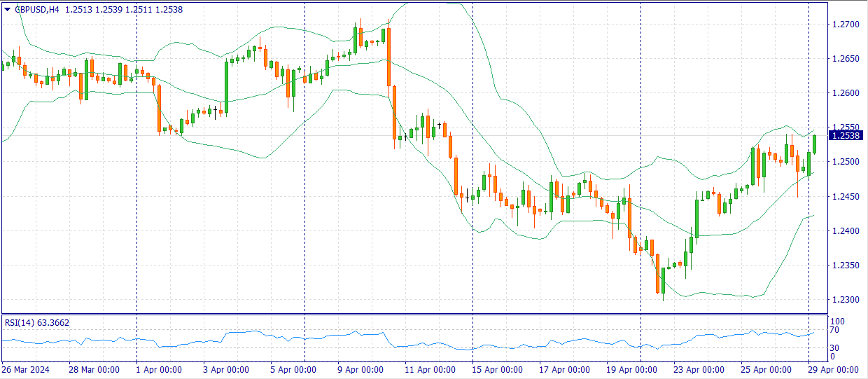Click the small triangle before GBPUSD,H4
Image resolution: width=868 pixels, height=379 pixels.
(x=8, y=10)
